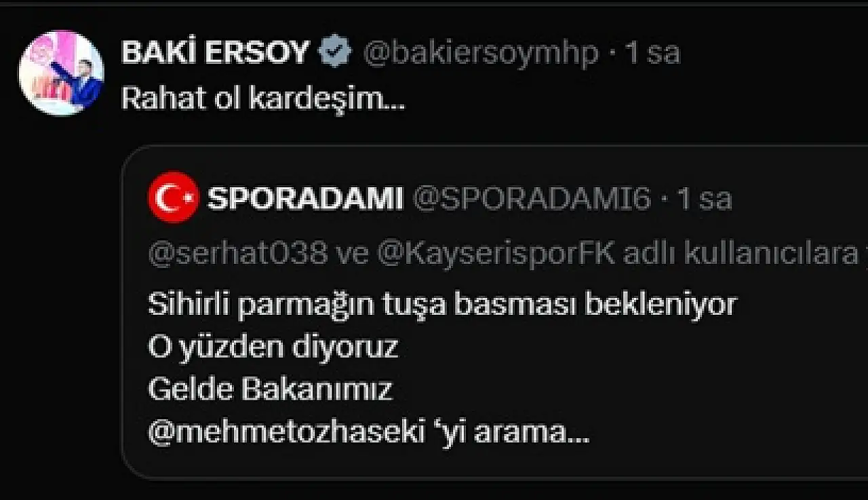The image size is (868, 500).
Task: Open the @KayserisporFK mention
Action: click(496, 254)
